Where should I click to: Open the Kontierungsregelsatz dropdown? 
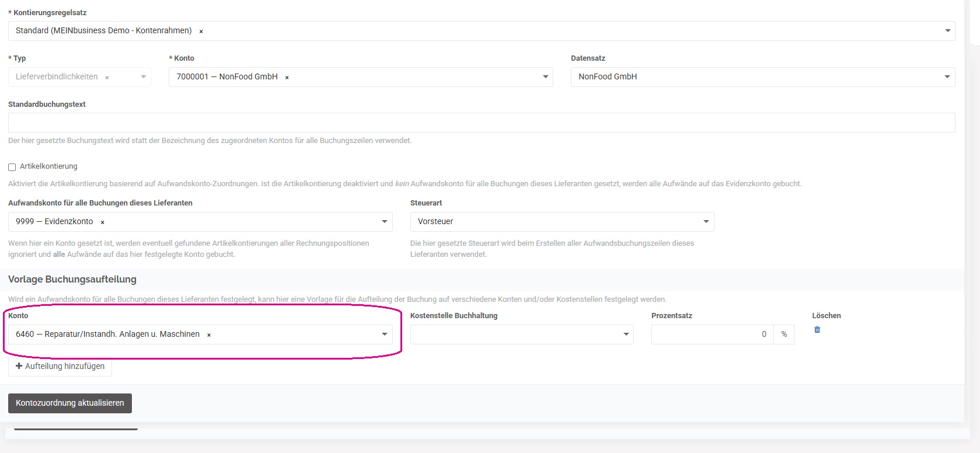tap(948, 30)
